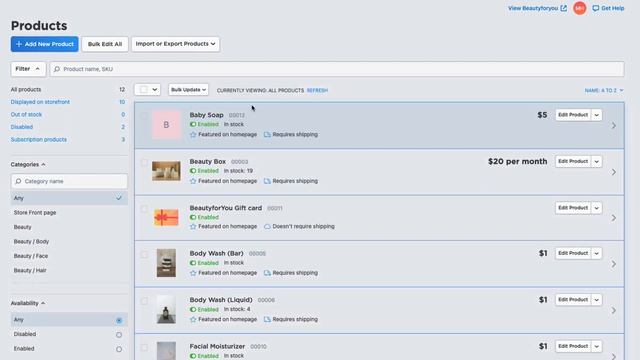Toggle Enabled switch for Beauty Box

(x=193, y=171)
